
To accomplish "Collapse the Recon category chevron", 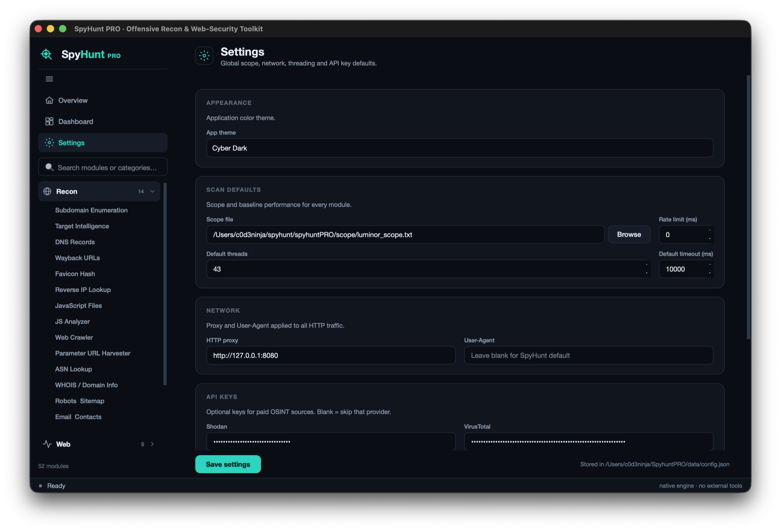I will [x=152, y=191].
